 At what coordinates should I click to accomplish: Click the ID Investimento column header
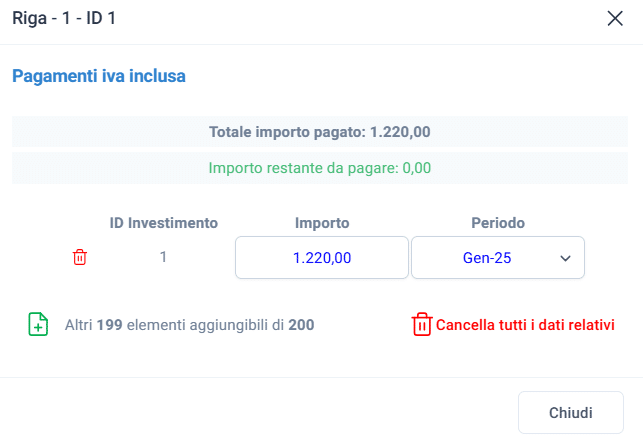point(163,223)
